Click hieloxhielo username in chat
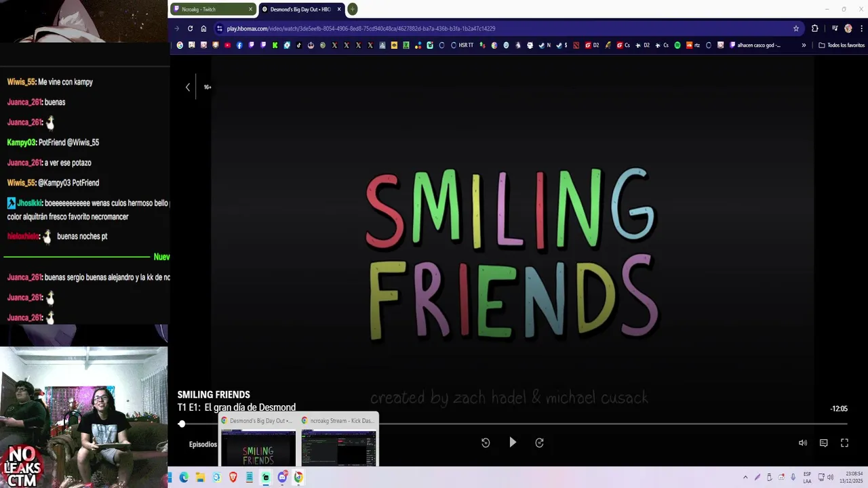This screenshot has height=488, width=868. (x=23, y=237)
